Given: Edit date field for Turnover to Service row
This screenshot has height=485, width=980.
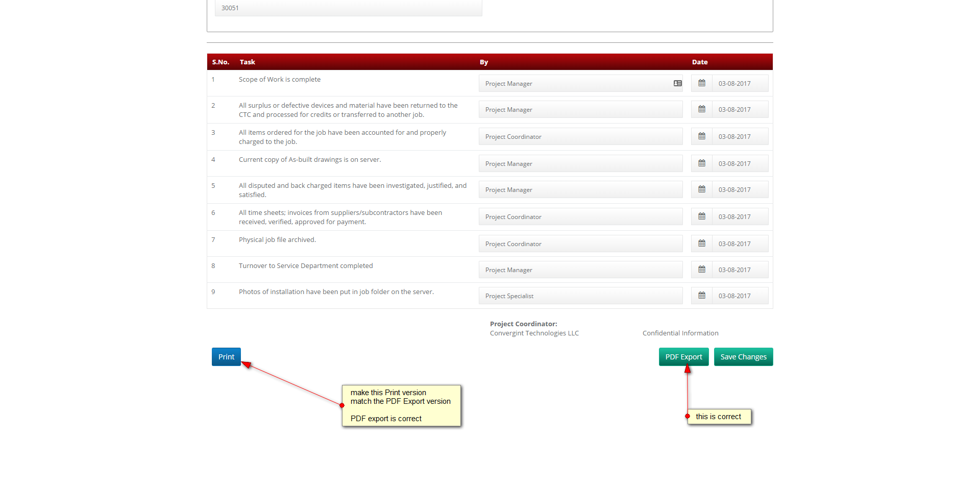Looking at the screenshot, I should click(x=740, y=270).
